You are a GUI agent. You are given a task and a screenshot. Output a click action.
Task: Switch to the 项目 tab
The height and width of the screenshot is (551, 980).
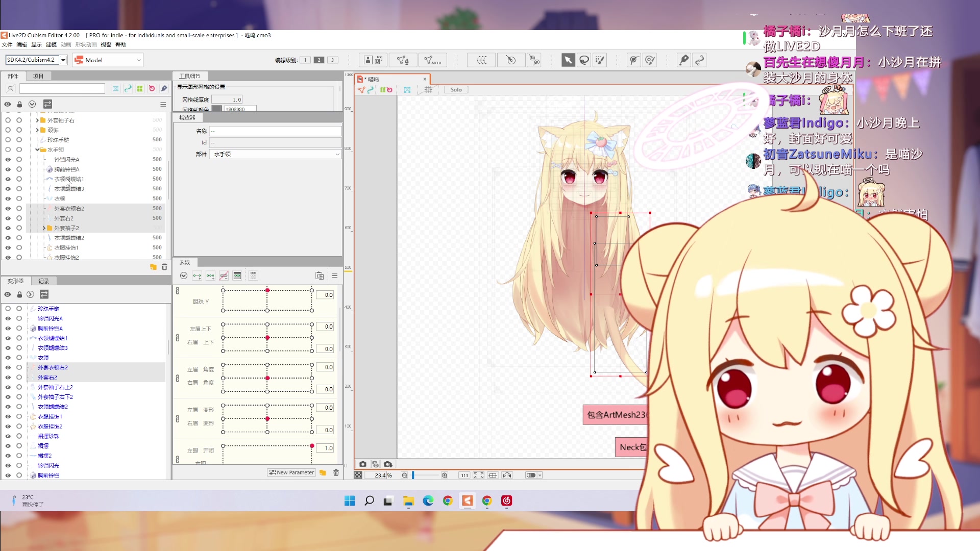38,76
